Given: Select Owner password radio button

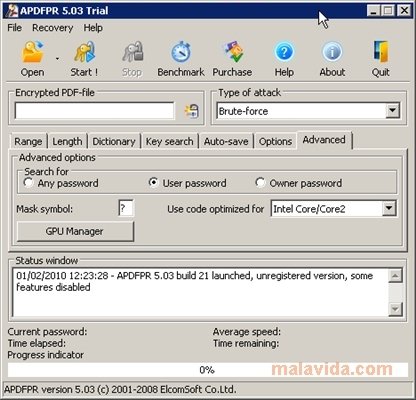Looking at the screenshot, I should point(260,183).
